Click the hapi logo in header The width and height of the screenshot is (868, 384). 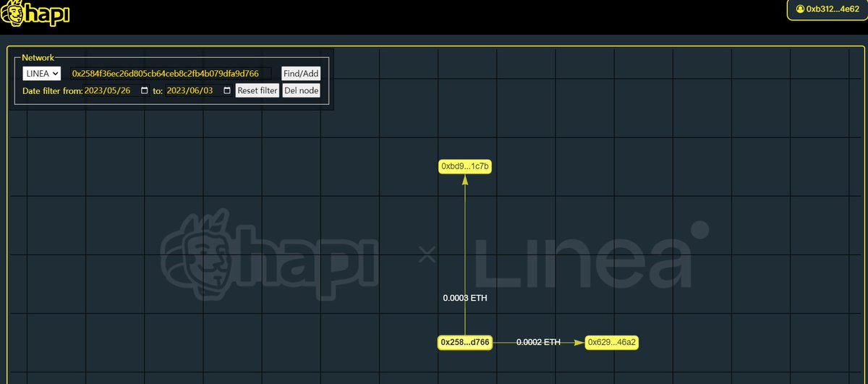point(35,14)
